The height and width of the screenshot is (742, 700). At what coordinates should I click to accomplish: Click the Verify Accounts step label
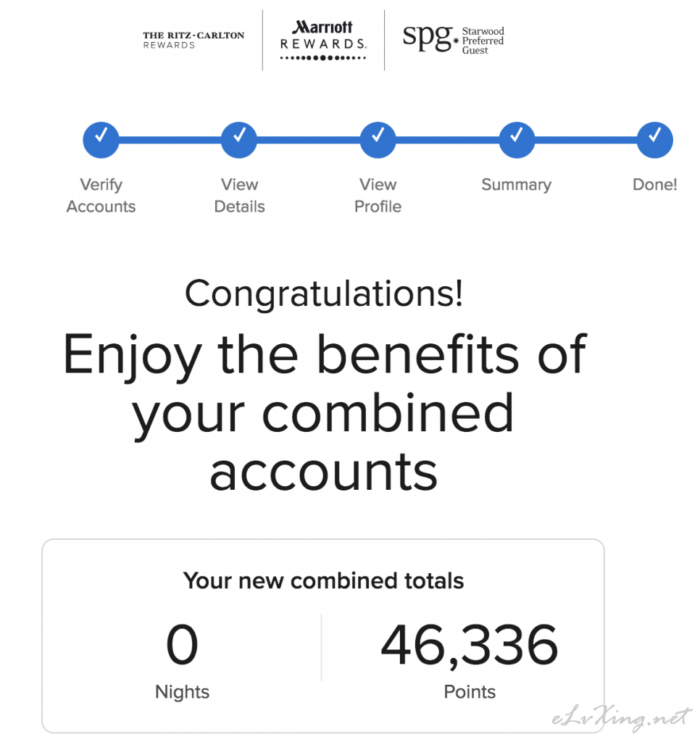pyautogui.click(x=101, y=196)
